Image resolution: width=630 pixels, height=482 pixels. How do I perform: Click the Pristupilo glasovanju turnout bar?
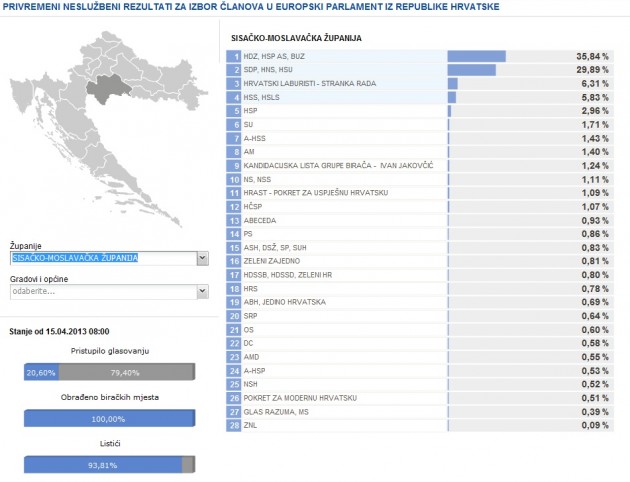tap(108, 372)
